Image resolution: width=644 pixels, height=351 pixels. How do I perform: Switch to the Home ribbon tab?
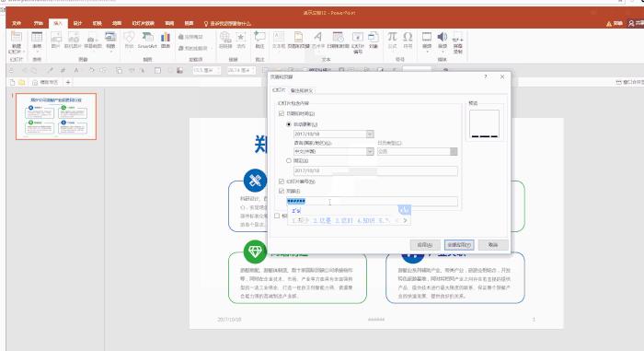tap(39, 23)
